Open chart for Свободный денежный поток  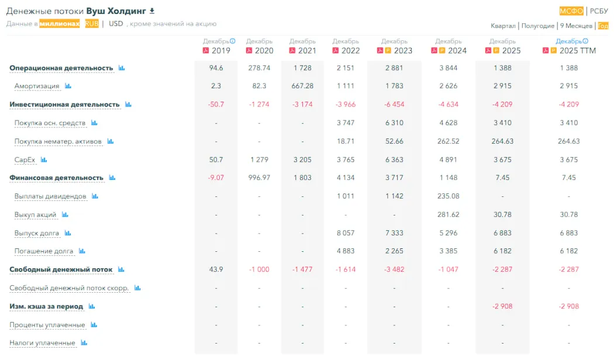click(121, 270)
